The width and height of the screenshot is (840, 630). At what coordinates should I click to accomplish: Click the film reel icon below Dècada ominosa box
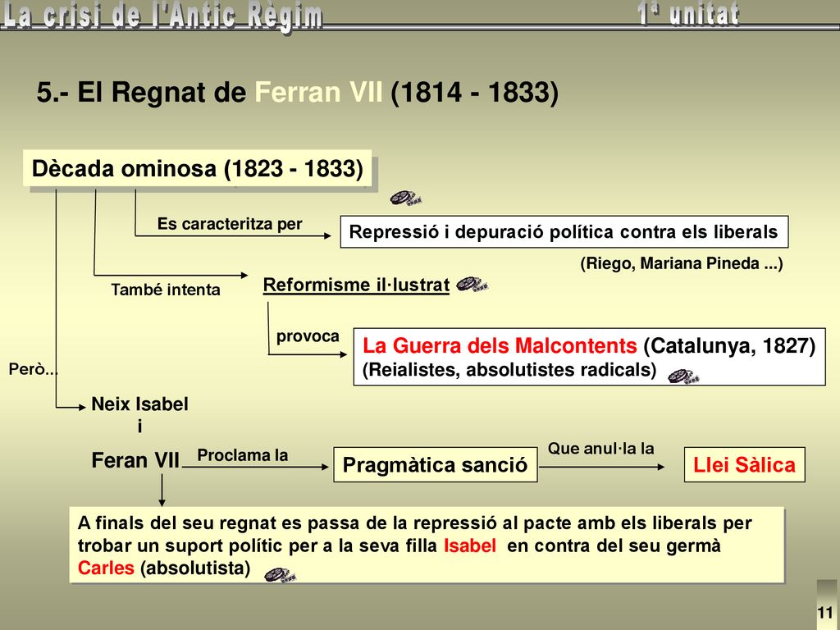point(406,199)
